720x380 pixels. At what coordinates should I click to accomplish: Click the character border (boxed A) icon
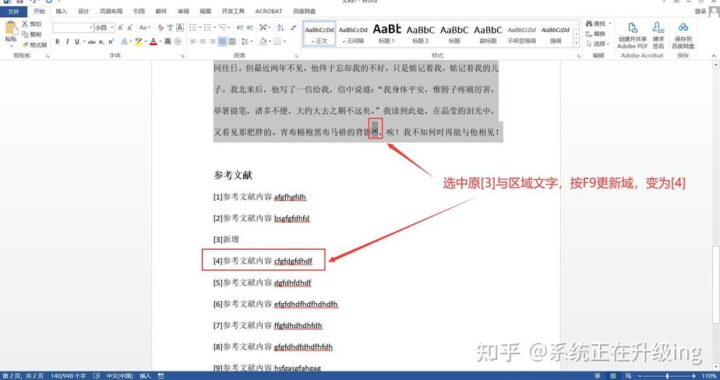coord(180,28)
